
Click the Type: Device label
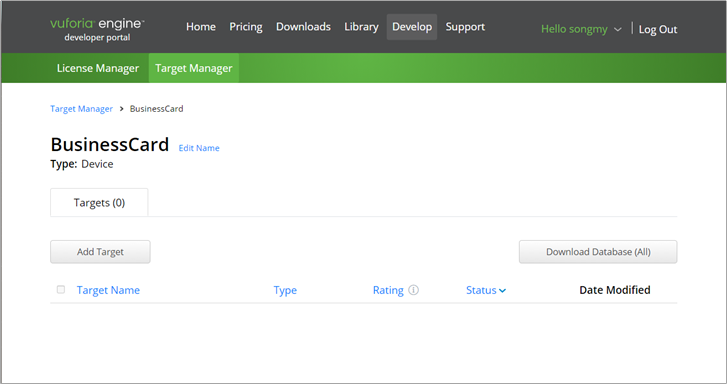pos(82,164)
